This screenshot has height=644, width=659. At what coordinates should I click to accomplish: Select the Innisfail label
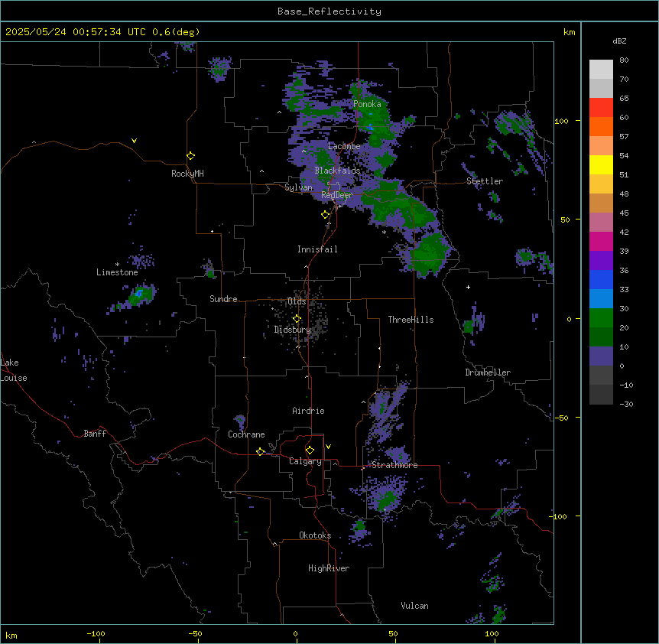[x=317, y=249]
